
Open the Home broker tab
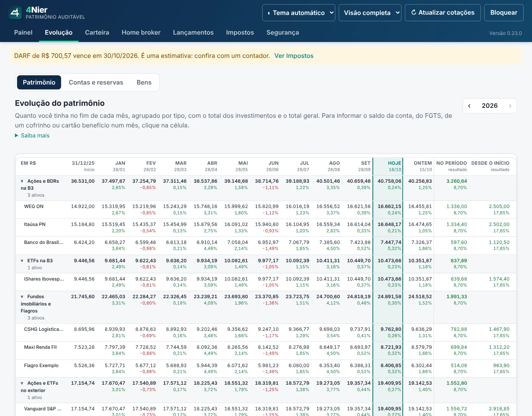[141, 32]
